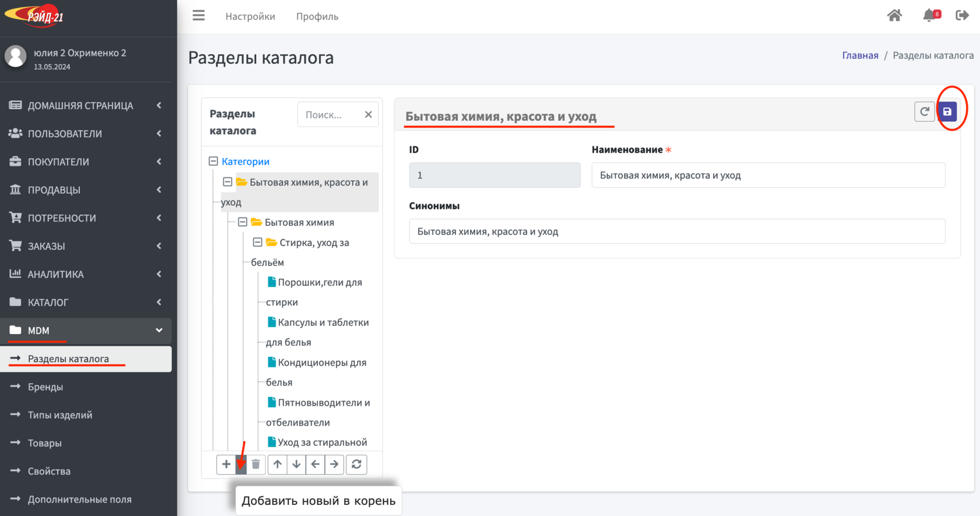The image size is (980, 516).
Task: Click the Категории tree link
Action: 246,162
